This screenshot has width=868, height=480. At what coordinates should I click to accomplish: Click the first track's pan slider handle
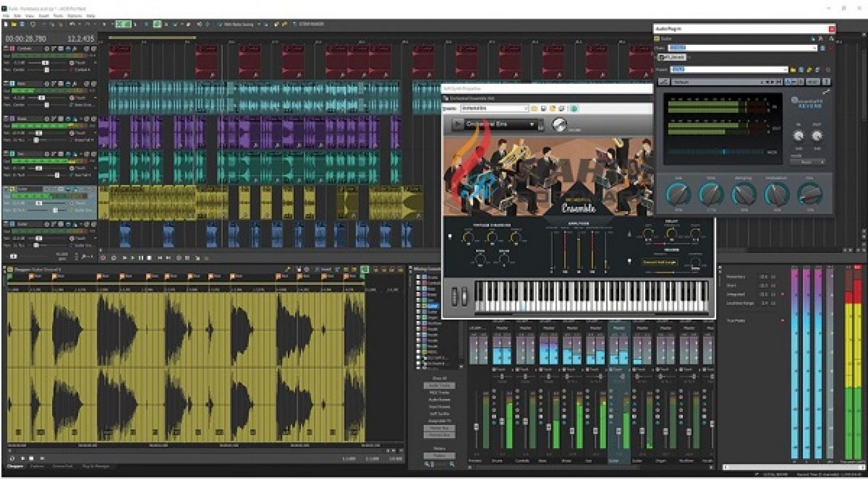click(x=47, y=69)
